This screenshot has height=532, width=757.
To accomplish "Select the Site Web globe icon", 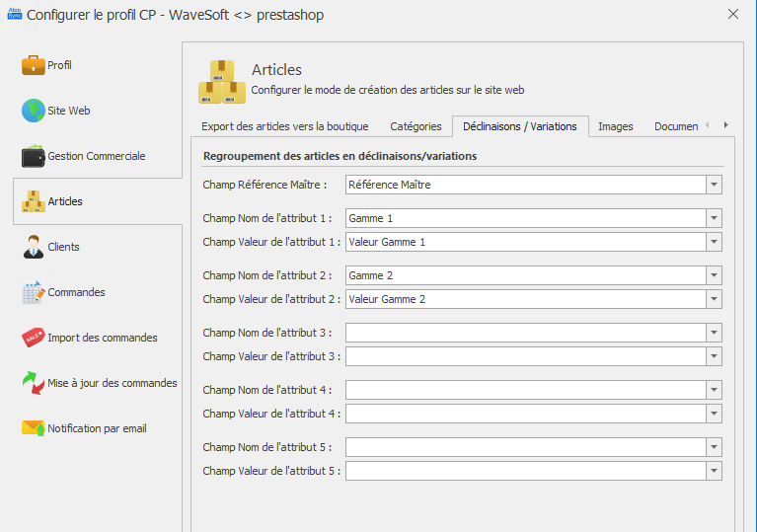I will coord(34,111).
